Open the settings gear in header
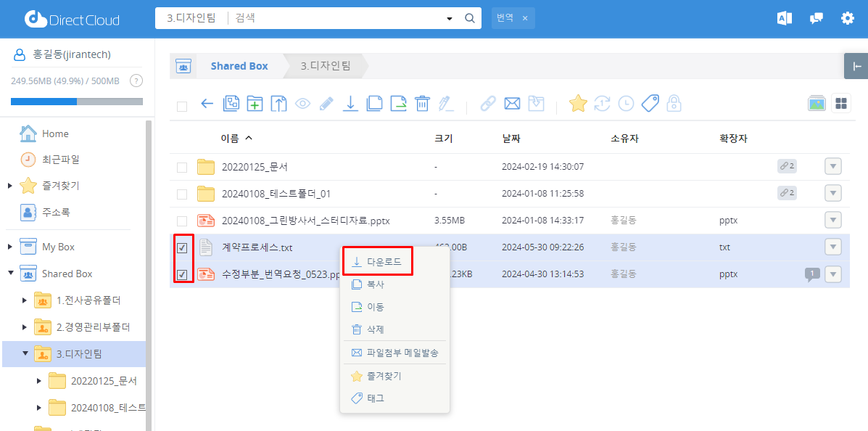868x431 pixels. (x=848, y=18)
